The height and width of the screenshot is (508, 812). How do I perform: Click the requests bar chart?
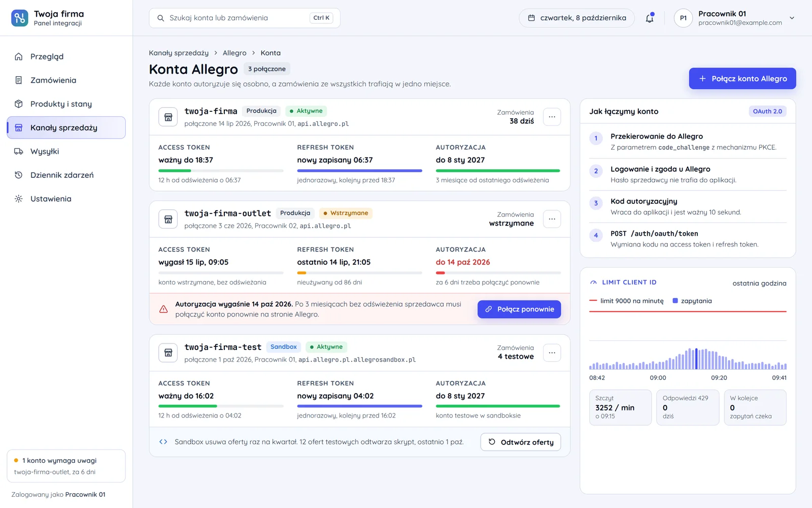pyautogui.click(x=688, y=359)
